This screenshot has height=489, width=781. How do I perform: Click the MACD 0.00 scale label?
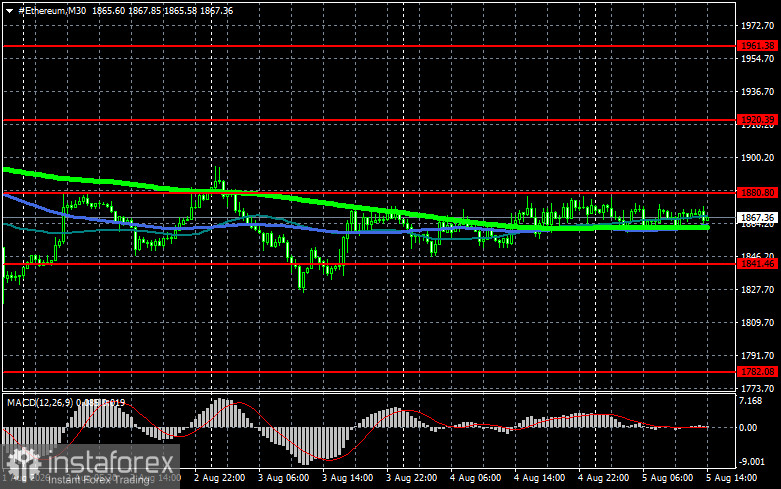pyautogui.click(x=748, y=428)
